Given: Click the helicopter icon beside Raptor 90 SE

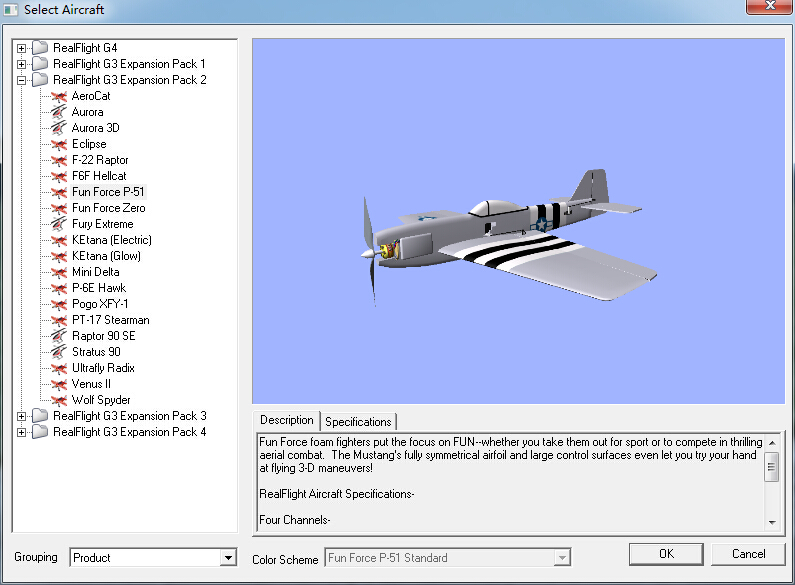Looking at the screenshot, I should [59, 336].
